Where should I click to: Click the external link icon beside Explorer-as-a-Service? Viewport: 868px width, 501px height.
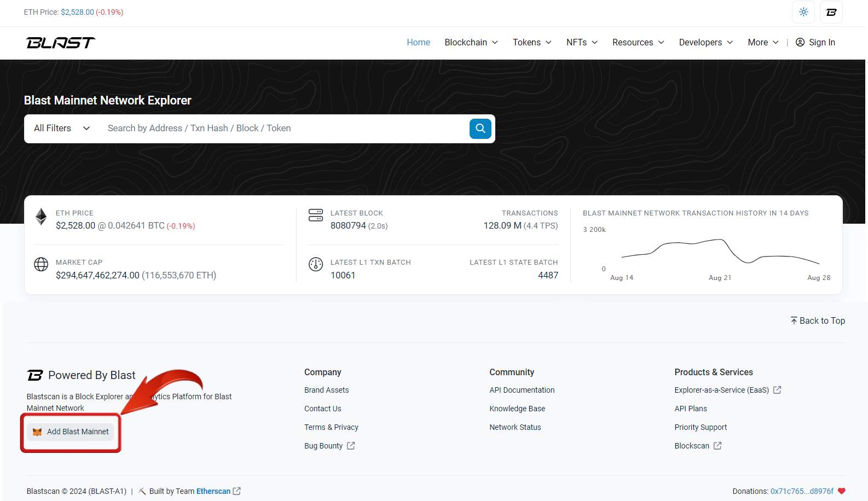pyautogui.click(x=777, y=390)
